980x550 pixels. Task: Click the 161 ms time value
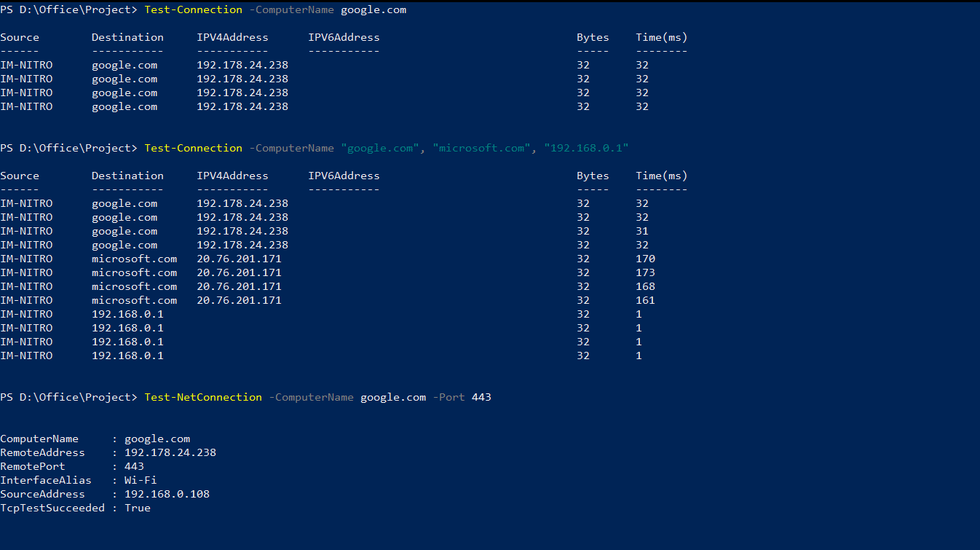645,300
